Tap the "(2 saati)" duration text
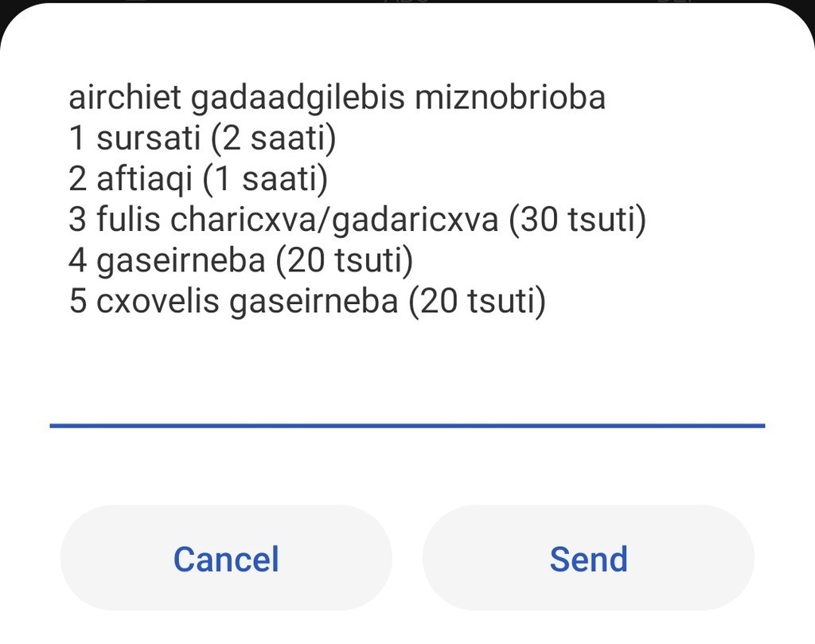Screen dimensions: 815x644 coord(273,139)
